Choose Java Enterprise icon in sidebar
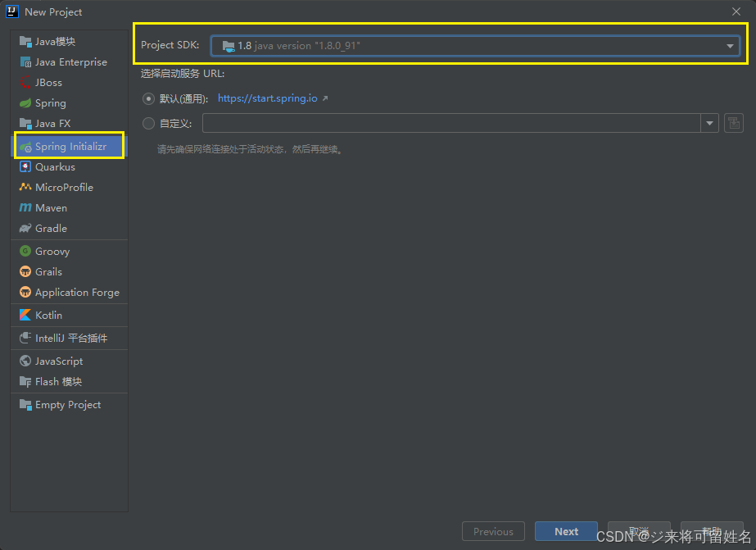756x550 pixels. (x=25, y=62)
